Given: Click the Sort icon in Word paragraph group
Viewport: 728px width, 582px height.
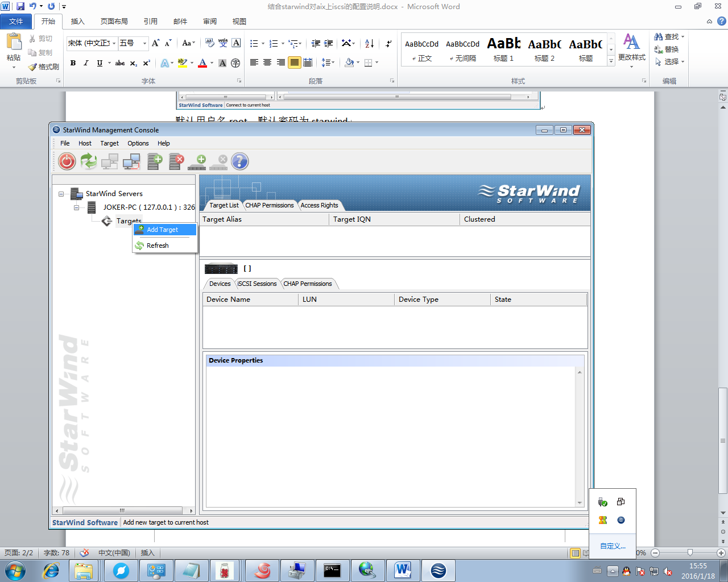Looking at the screenshot, I should (x=370, y=43).
